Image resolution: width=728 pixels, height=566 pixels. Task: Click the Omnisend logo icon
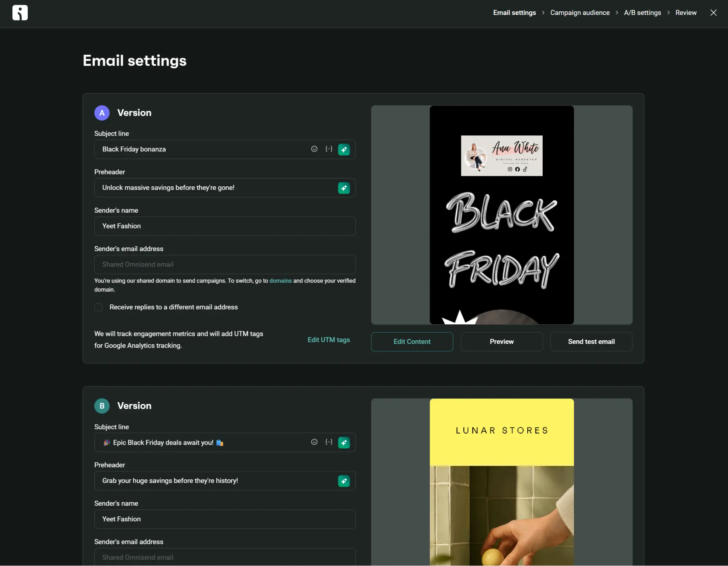click(20, 13)
